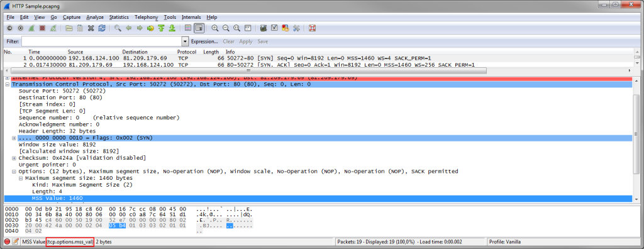The width and height of the screenshot is (644, 249).
Task: Restart the live capture
Action: pos(53,28)
